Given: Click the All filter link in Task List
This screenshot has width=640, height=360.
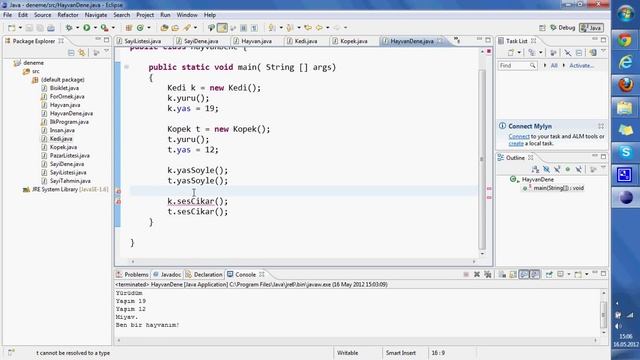Looking at the screenshot, I should tap(554, 65).
